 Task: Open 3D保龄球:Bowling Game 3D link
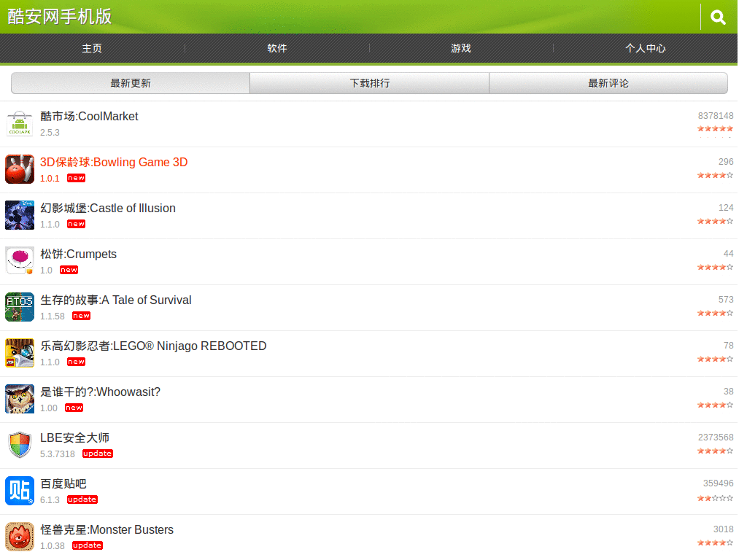coord(114,163)
